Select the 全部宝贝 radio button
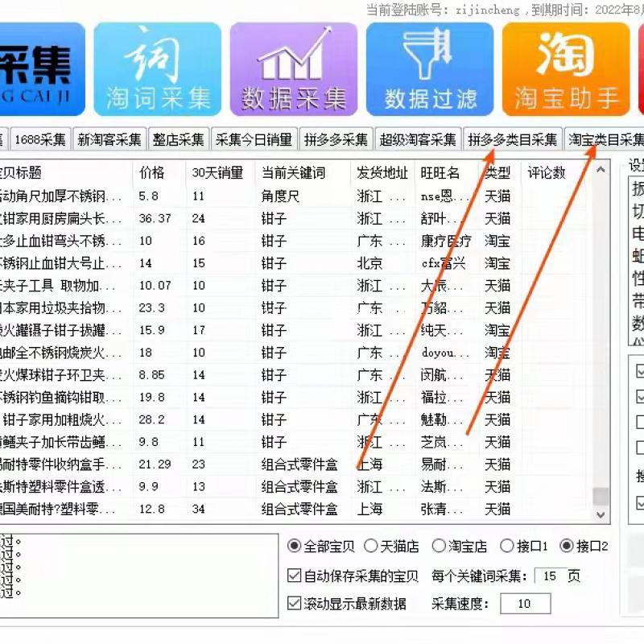This screenshot has width=644, height=644. pyautogui.click(x=294, y=547)
